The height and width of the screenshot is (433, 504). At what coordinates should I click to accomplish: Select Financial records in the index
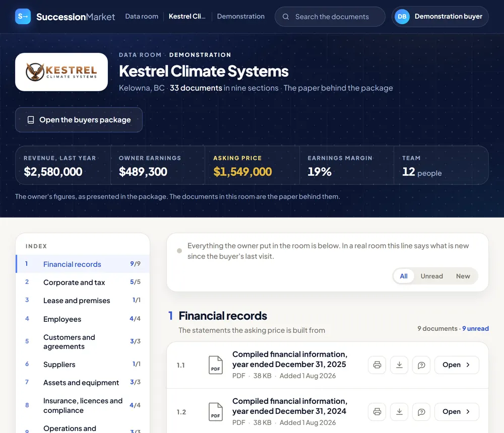tap(83, 264)
